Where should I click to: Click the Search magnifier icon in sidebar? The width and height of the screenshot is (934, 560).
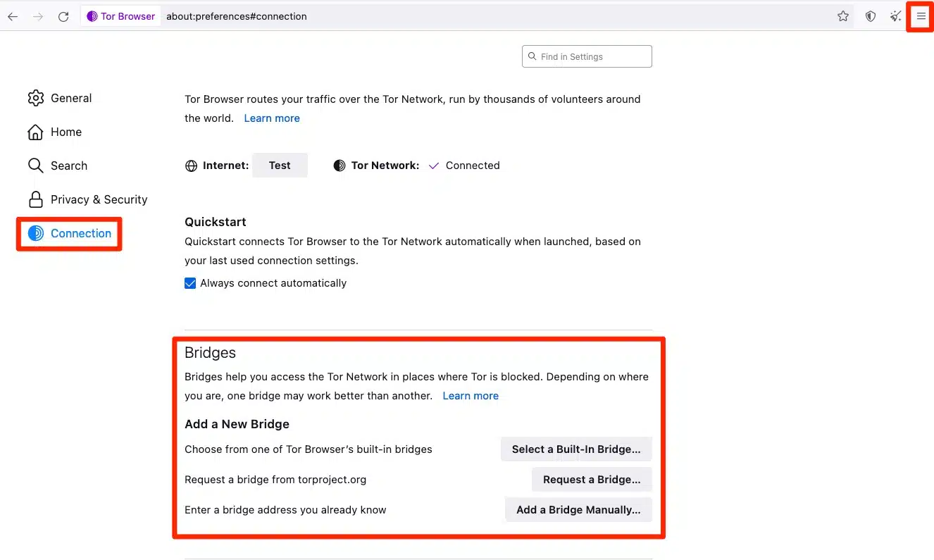36,166
